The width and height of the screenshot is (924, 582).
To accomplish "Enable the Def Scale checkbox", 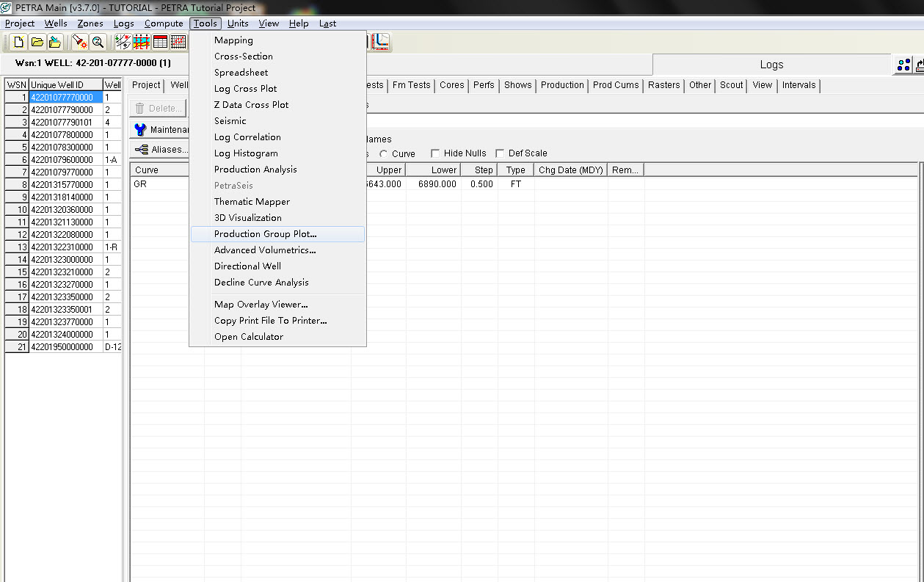I will (x=501, y=153).
